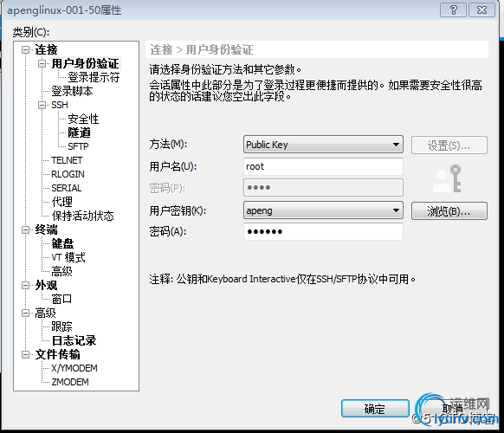Open the 代理 category
The width and height of the screenshot is (504, 433).
61,202
